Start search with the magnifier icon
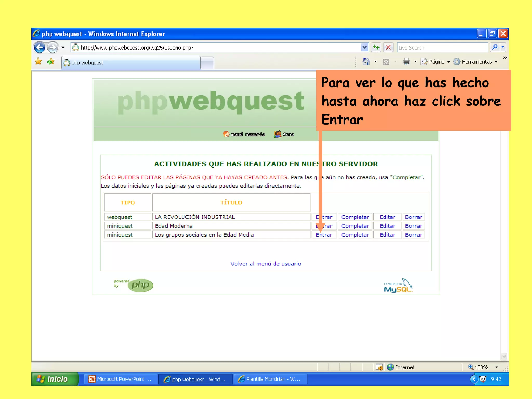Viewport: 532px width, 399px height. pyautogui.click(x=495, y=47)
